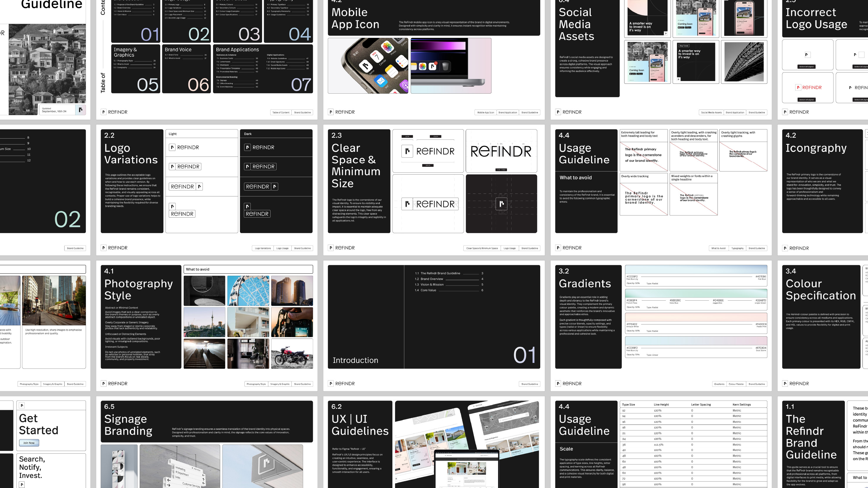Click the ReFindr app icon on iPhone screen

point(366,65)
